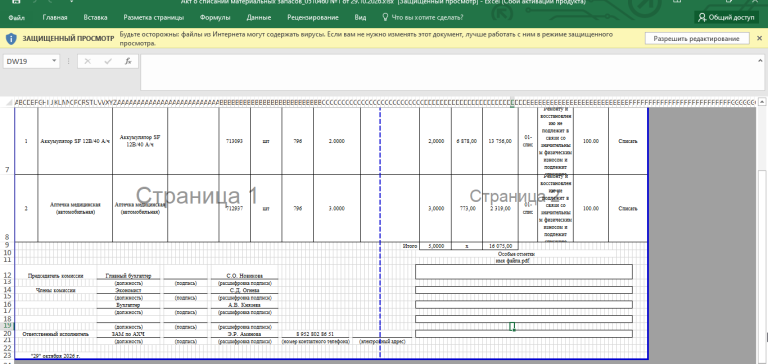Click cell with code 713093

pyautogui.click(x=235, y=141)
